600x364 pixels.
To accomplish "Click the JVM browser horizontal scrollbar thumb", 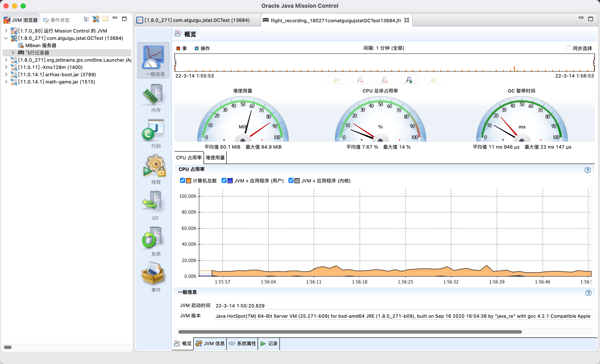I will pos(8,347).
